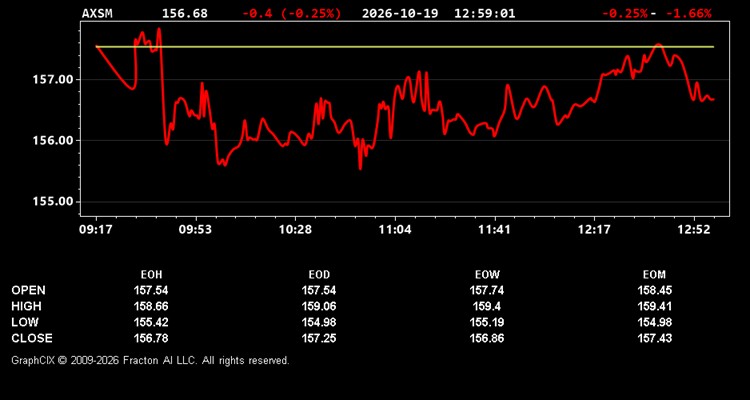Select EOW high value 159.4
The image size is (750, 400).
[487, 306]
